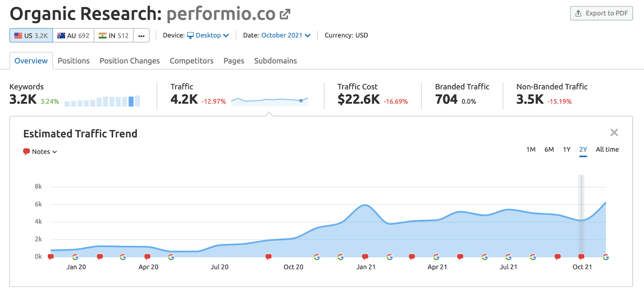Image resolution: width=644 pixels, height=293 pixels.
Task: Select the Overview tab
Action: [31, 61]
